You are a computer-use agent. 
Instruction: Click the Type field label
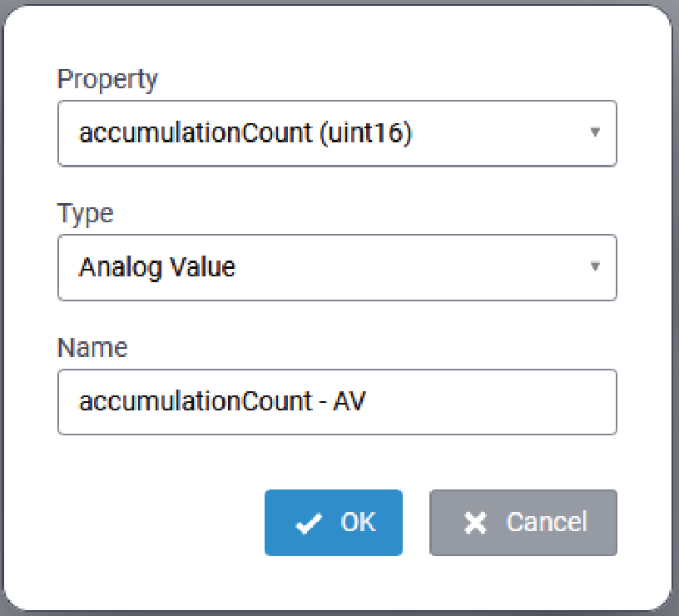pos(85,213)
